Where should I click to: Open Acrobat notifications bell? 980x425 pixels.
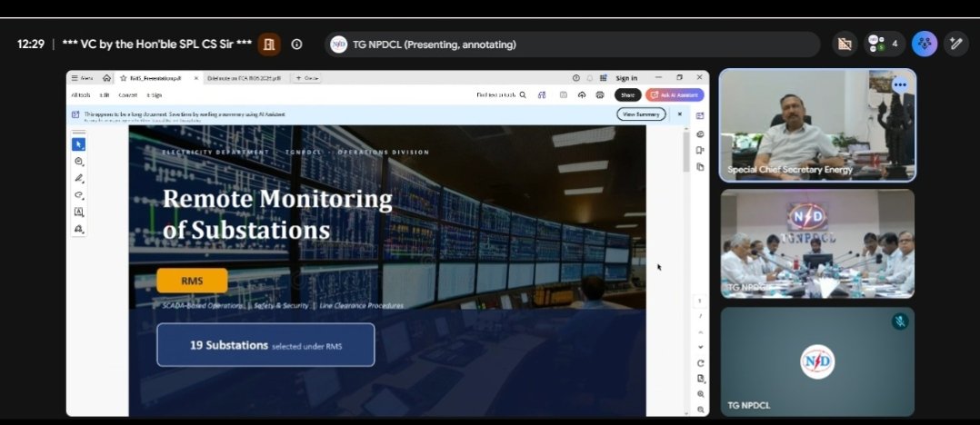point(589,78)
